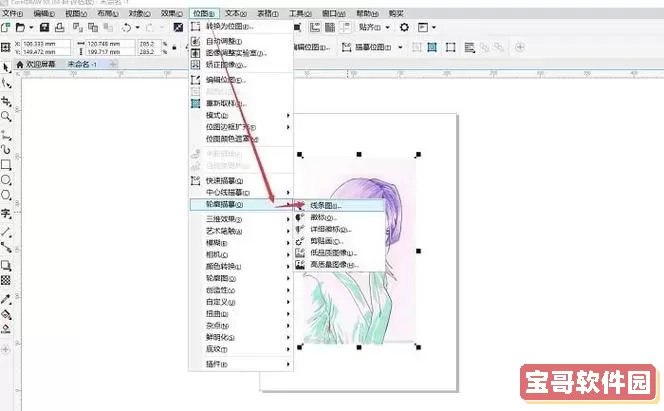Click the Open folder icon

(20, 28)
